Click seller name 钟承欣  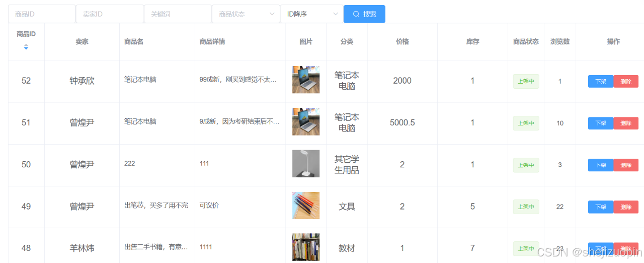pos(82,81)
